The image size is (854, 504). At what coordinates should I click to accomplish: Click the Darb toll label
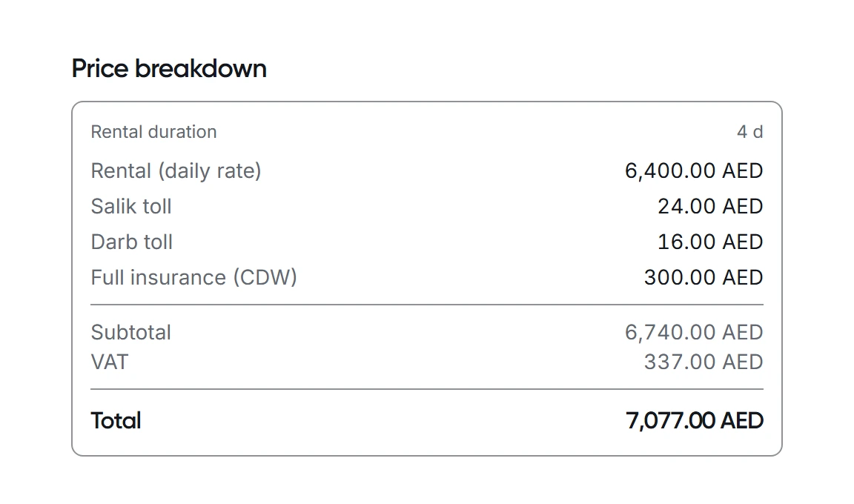click(132, 242)
